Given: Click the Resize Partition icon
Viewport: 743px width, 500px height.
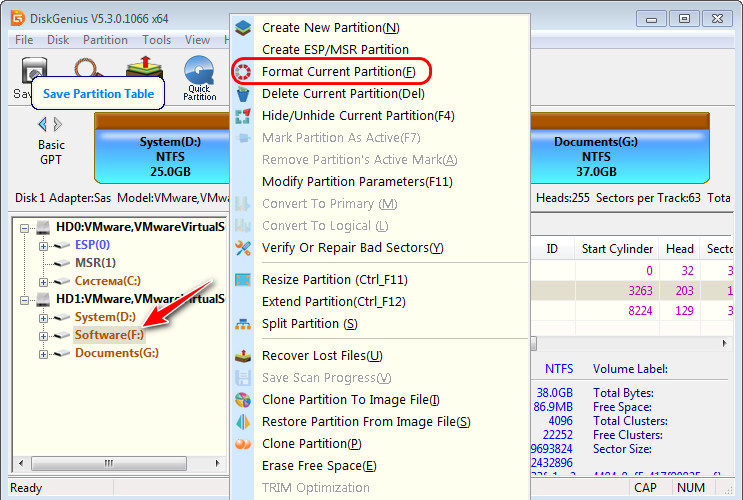Looking at the screenshot, I should pos(243,280).
